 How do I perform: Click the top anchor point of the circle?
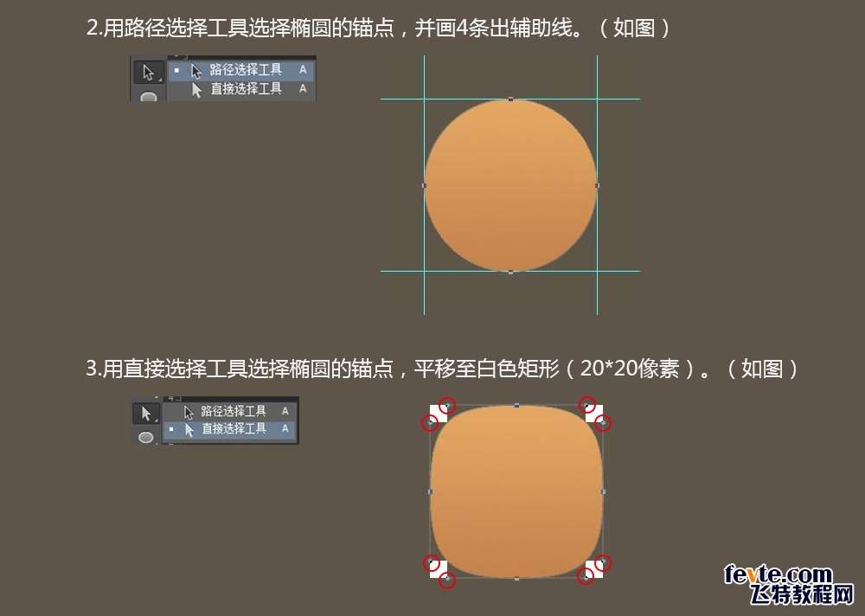511,99
